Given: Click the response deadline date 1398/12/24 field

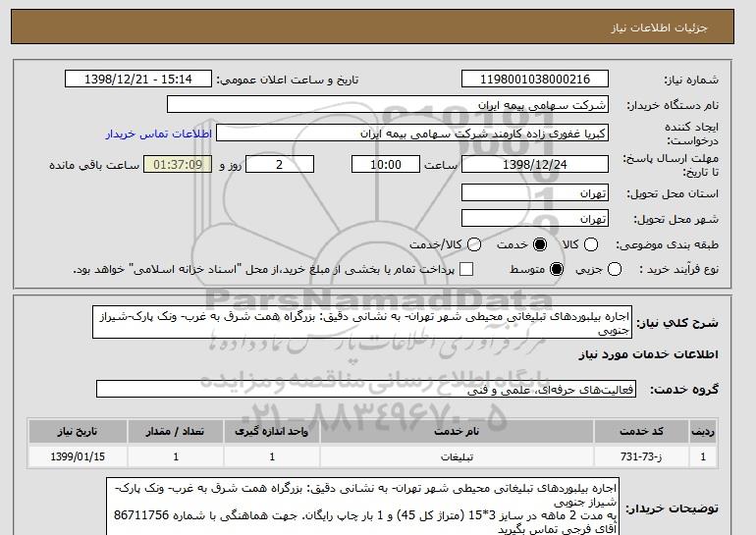Looking at the screenshot, I should click(535, 164).
